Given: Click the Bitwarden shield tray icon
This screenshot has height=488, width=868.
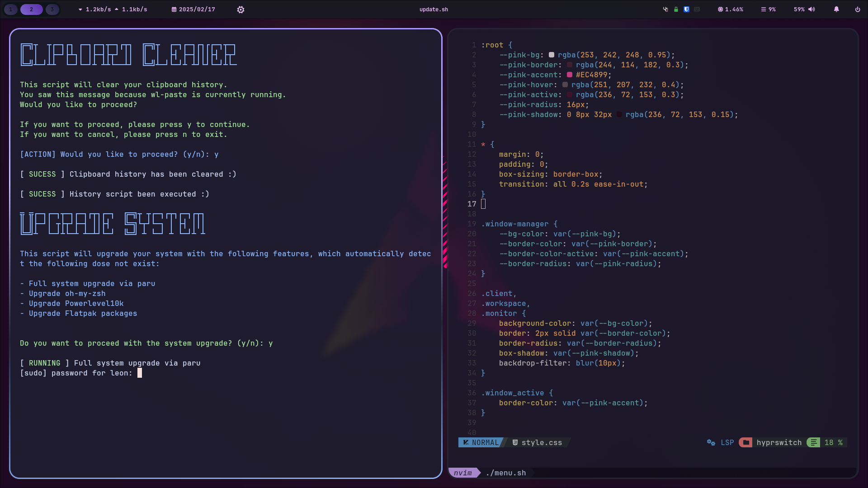Looking at the screenshot, I should click(686, 9).
